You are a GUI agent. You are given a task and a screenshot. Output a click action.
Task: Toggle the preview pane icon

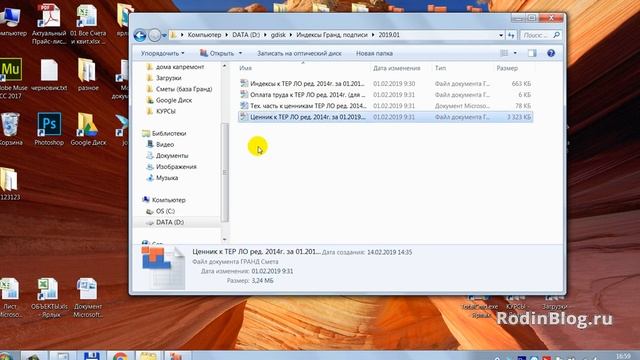tap(532, 53)
